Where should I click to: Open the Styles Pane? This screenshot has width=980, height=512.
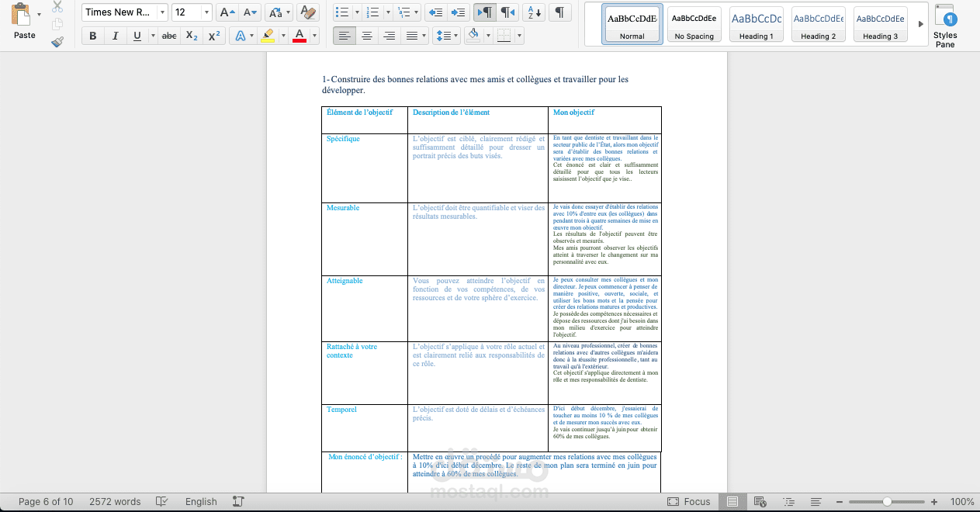(945, 26)
